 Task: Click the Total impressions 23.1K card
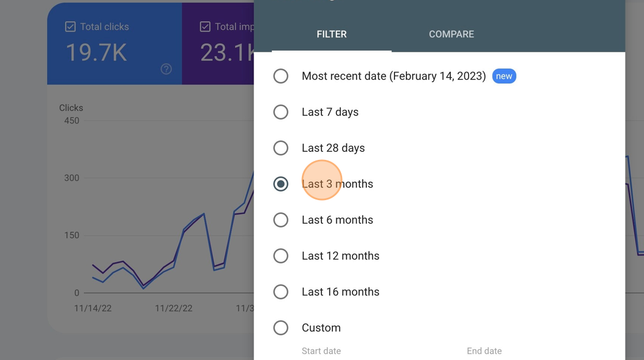(218, 44)
